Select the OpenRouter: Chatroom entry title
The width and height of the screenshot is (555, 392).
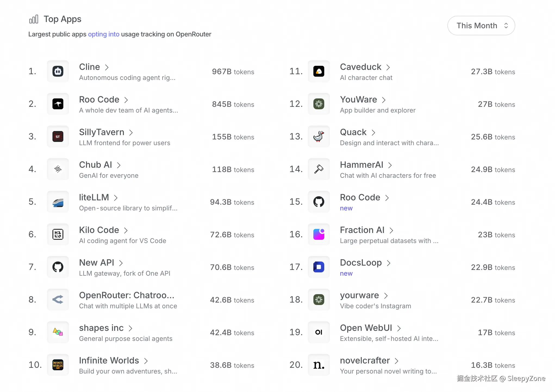(x=127, y=295)
